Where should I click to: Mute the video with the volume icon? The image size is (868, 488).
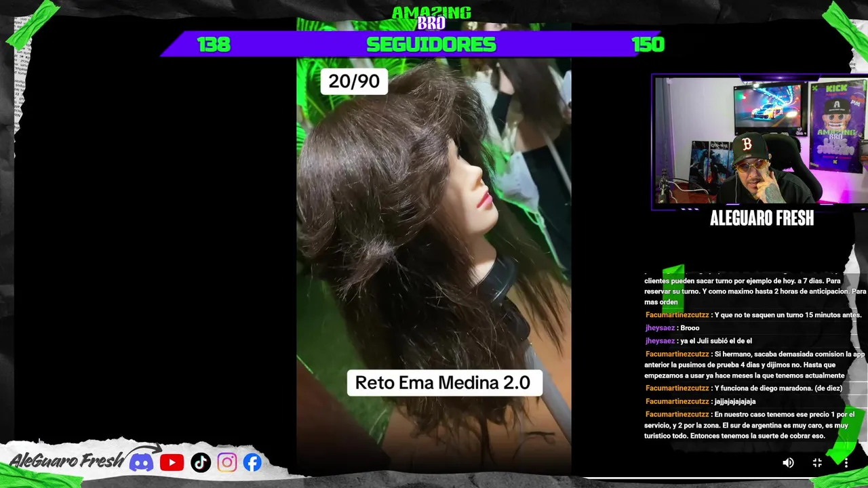pos(788,463)
